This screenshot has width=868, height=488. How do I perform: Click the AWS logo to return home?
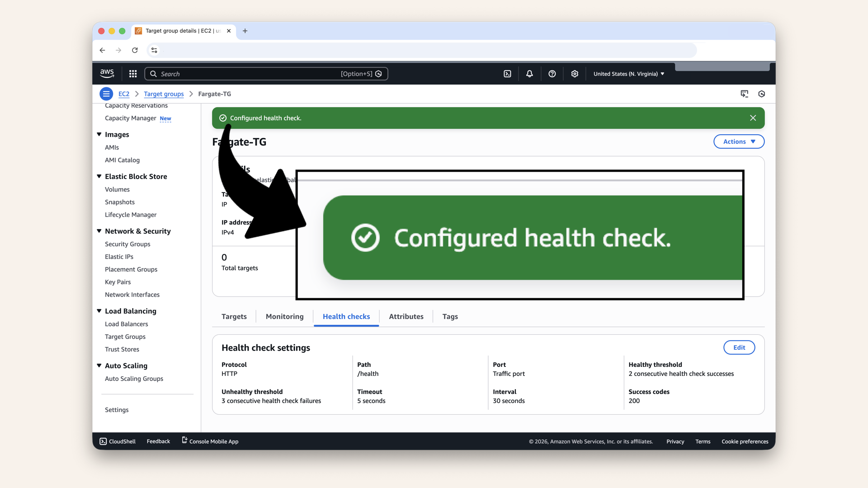(107, 73)
